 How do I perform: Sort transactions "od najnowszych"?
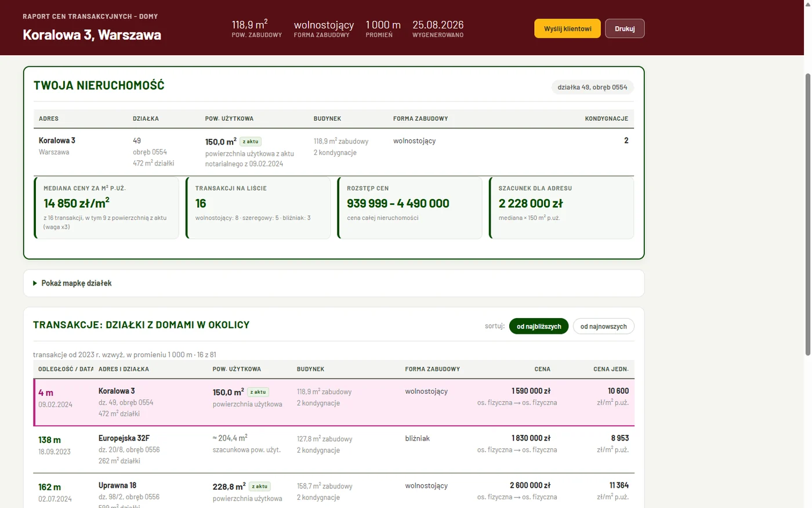(603, 326)
